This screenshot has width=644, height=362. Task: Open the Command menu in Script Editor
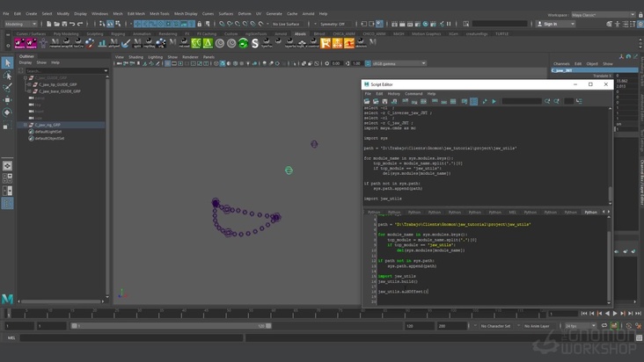pos(413,93)
